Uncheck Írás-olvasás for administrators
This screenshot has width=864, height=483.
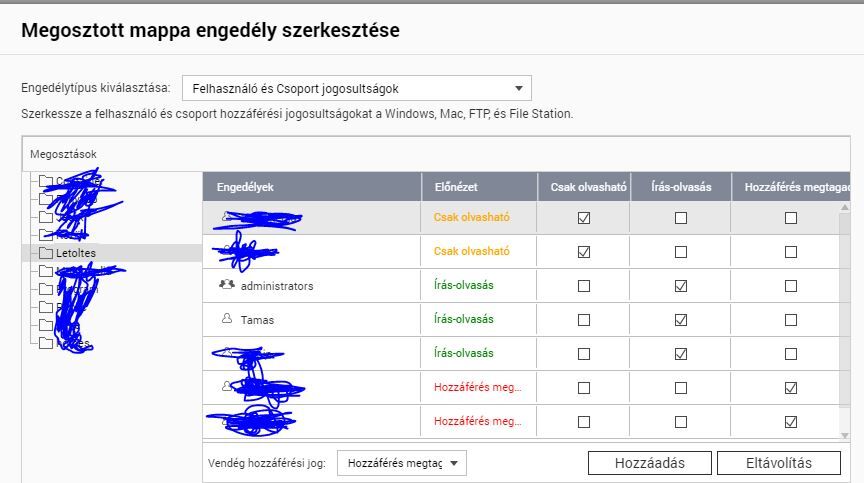(681, 286)
